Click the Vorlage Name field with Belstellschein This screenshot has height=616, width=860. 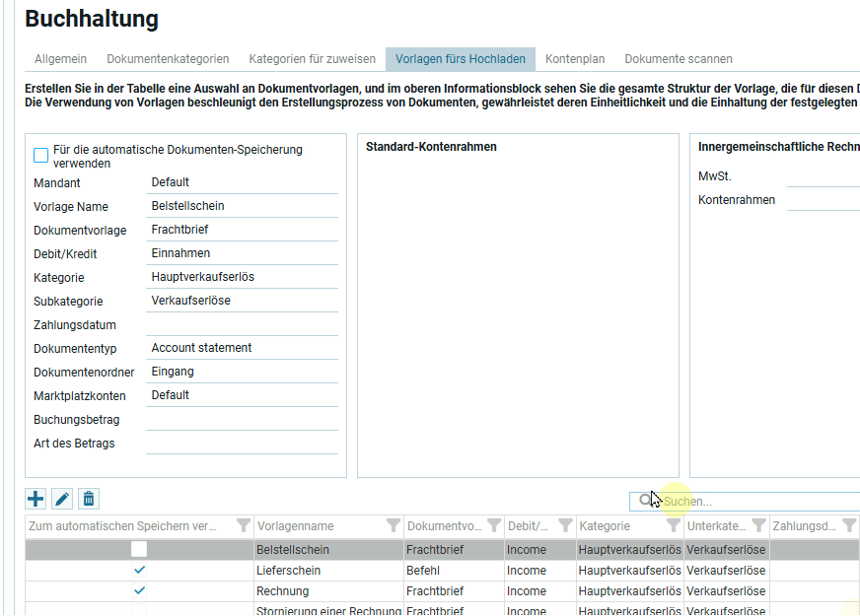click(242, 206)
